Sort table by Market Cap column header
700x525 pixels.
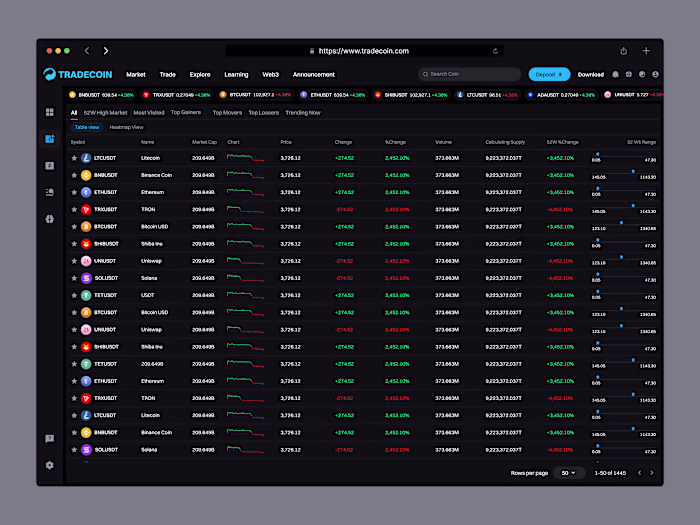204,142
